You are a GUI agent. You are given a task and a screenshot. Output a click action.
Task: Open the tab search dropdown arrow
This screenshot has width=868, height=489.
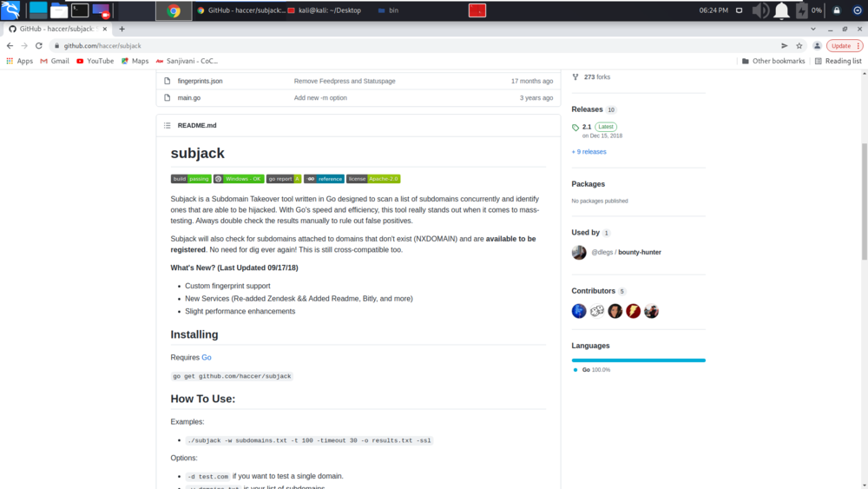tap(813, 29)
